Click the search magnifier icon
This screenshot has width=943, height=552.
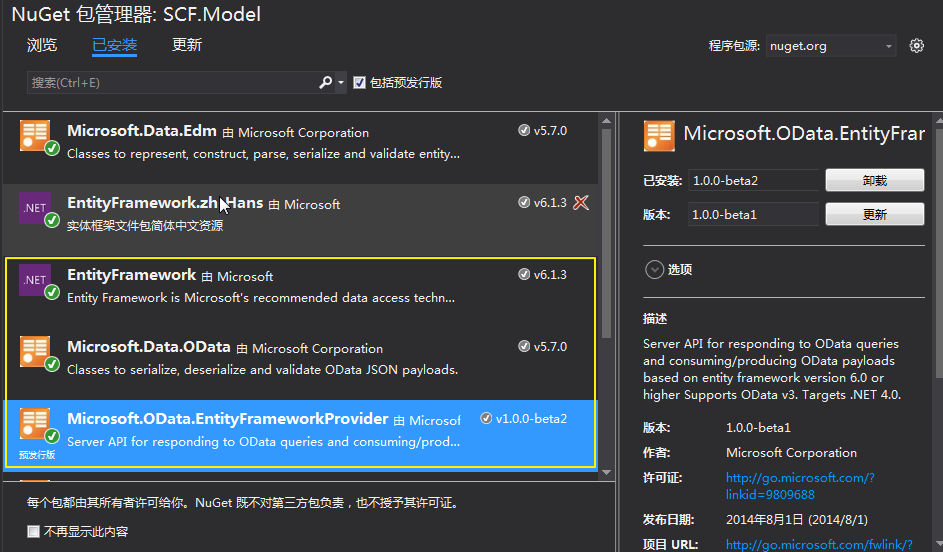(x=325, y=83)
